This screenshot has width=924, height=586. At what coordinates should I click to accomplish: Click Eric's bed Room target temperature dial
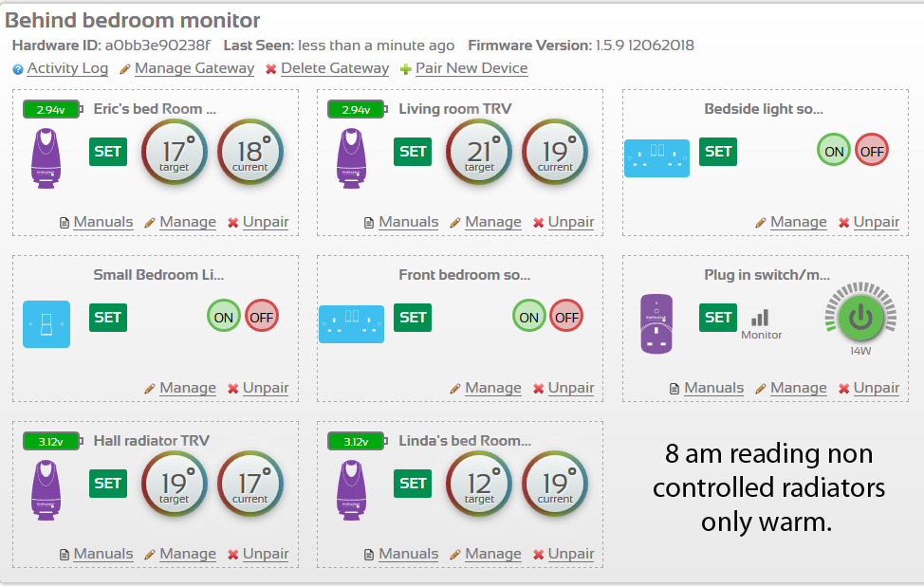[x=174, y=152]
